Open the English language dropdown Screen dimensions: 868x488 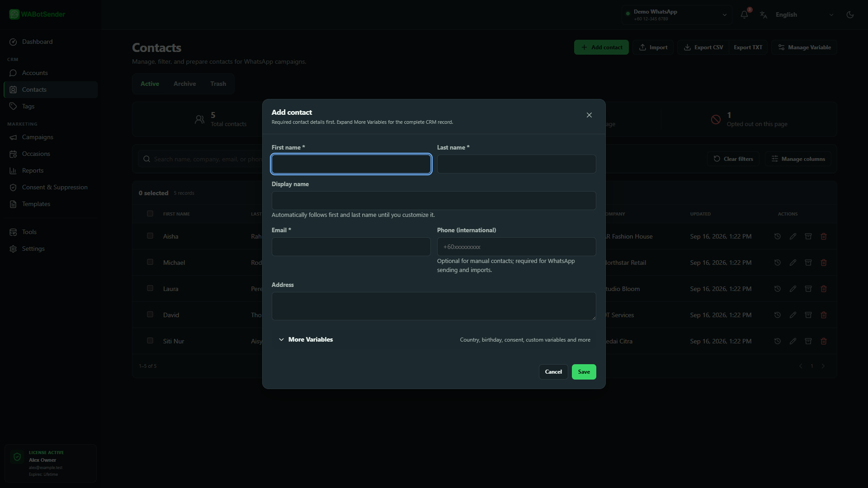pos(805,15)
